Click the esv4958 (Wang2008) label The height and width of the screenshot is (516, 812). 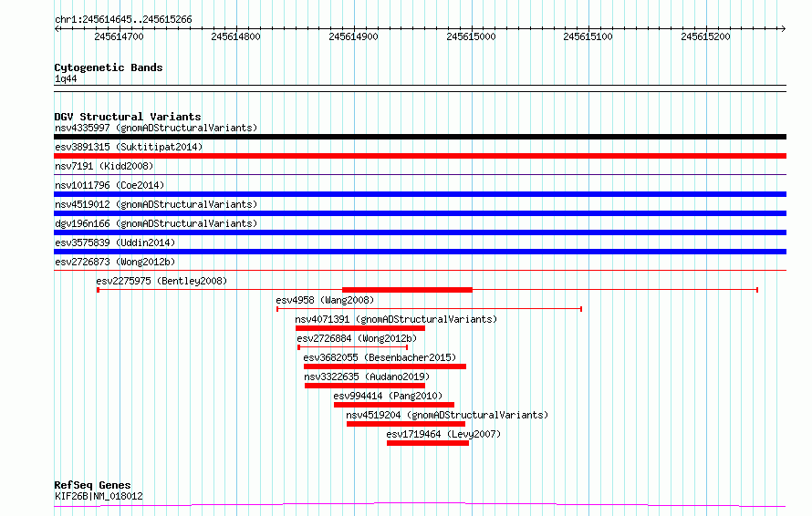(x=325, y=300)
